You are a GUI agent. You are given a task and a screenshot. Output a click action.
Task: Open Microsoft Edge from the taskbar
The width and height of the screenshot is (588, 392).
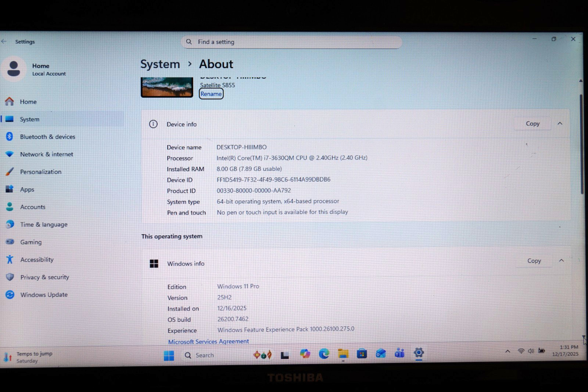click(x=324, y=354)
